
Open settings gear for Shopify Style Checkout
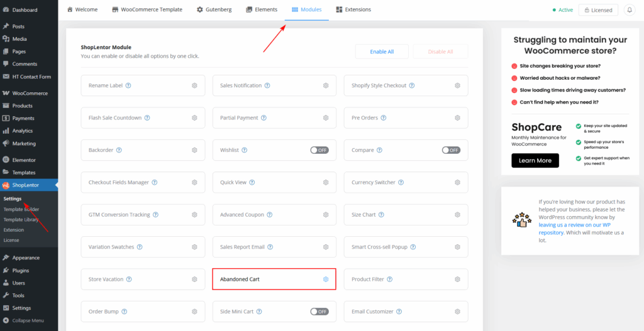coord(457,85)
